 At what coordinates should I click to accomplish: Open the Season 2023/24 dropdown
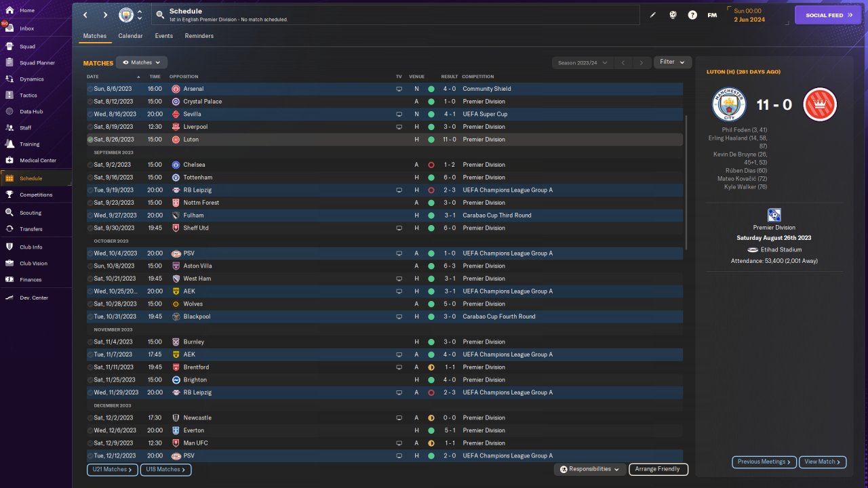click(x=583, y=62)
